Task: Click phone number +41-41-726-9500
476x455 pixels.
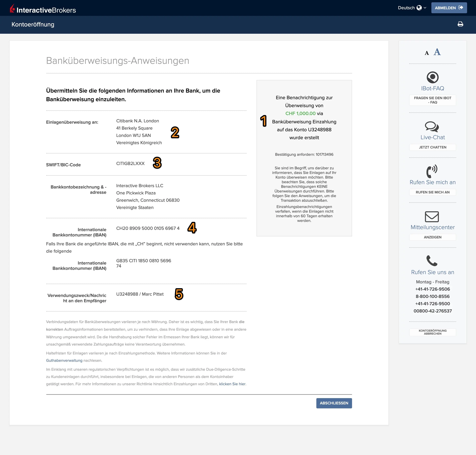Action: pyautogui.click(x=432, y=304)
